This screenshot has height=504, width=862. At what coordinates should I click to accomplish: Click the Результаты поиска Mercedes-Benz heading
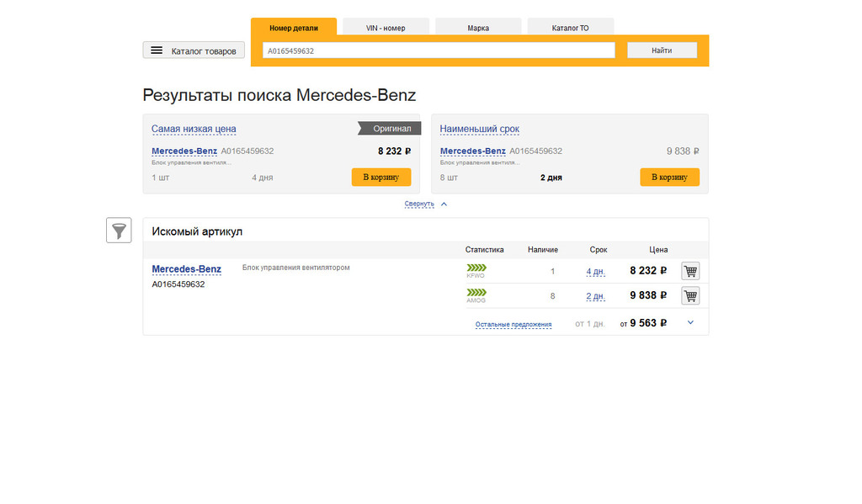(279, 95)
